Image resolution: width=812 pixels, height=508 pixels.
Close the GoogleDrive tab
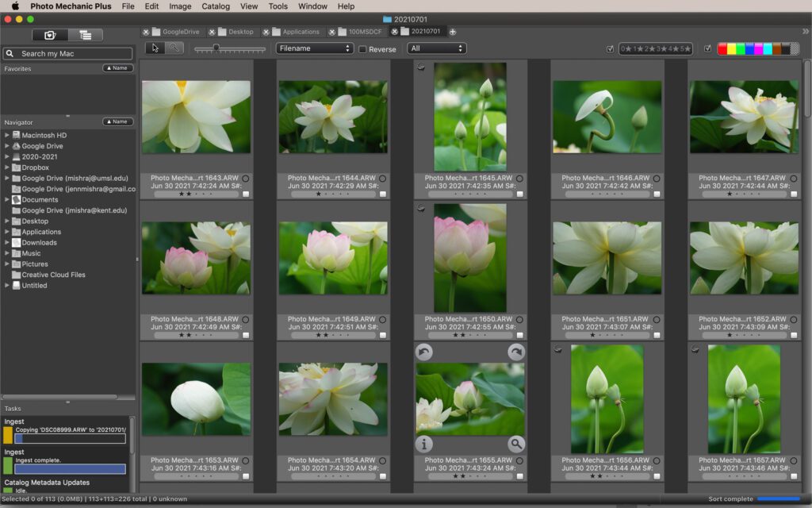pos(147,32)
